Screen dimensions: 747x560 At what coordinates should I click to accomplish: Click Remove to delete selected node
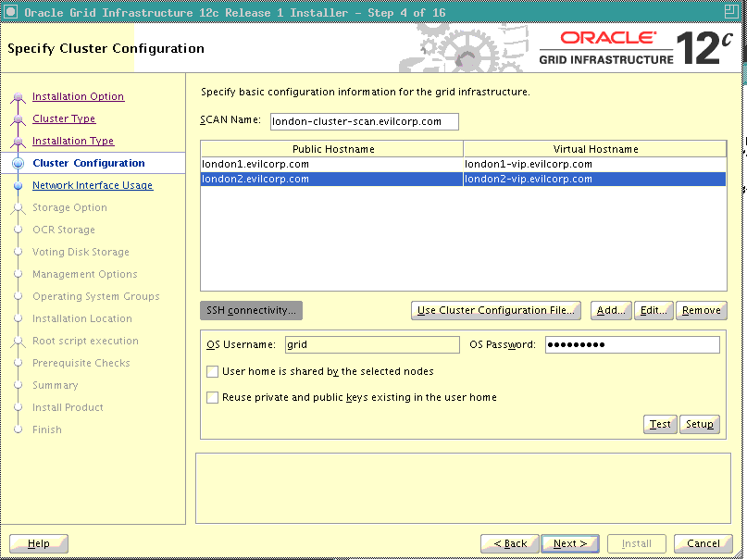(x=702, y=310)
